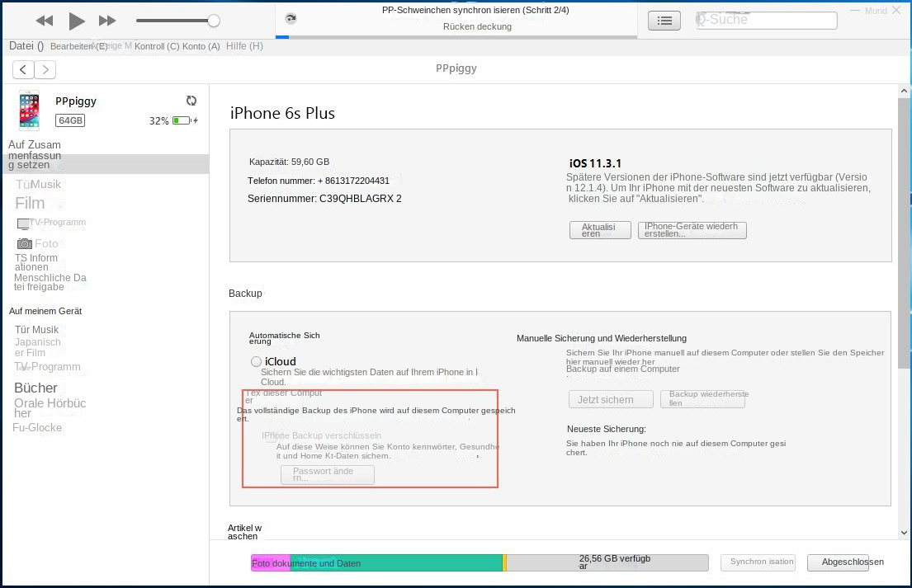Click the pink Foto segment of storage bar
This screenshot has width=912, height=588.
coord(271,563)
